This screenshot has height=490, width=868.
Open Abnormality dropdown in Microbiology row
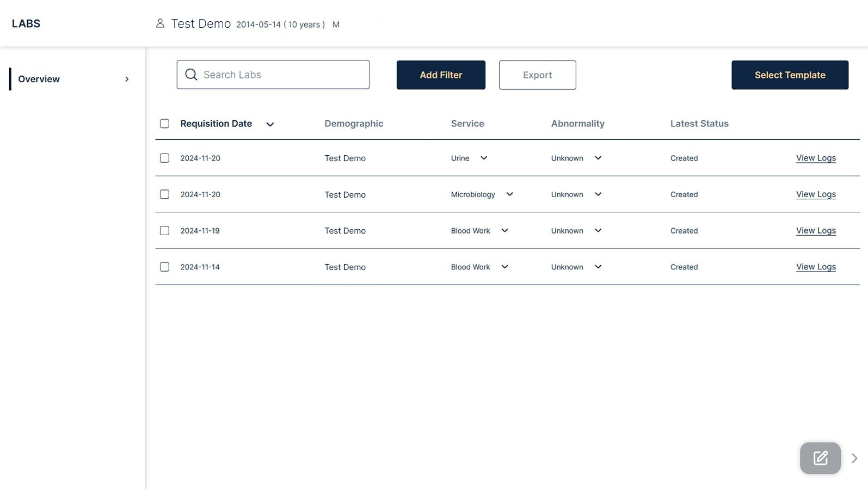pyautogui.click(x=598, y=194)
